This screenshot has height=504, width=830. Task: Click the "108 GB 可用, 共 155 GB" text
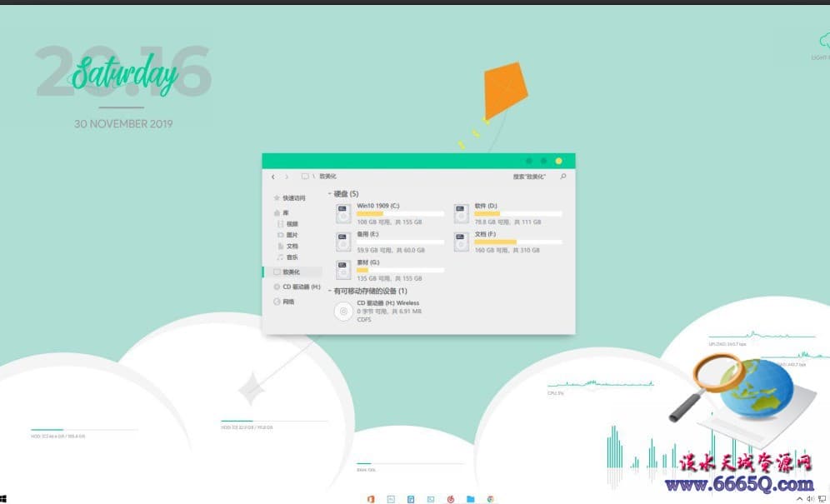pos(390,222)
